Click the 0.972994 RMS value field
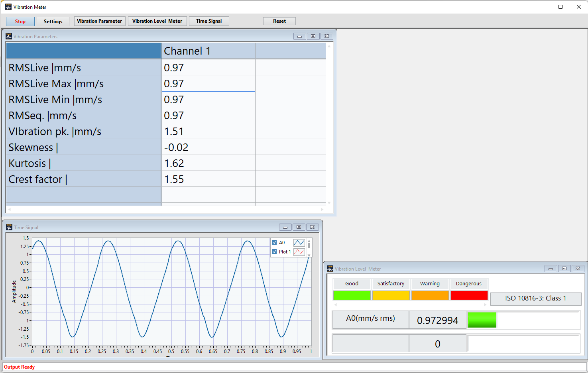Image resolution: width=588 pixels, height=373 pixels. click(438, 320)
